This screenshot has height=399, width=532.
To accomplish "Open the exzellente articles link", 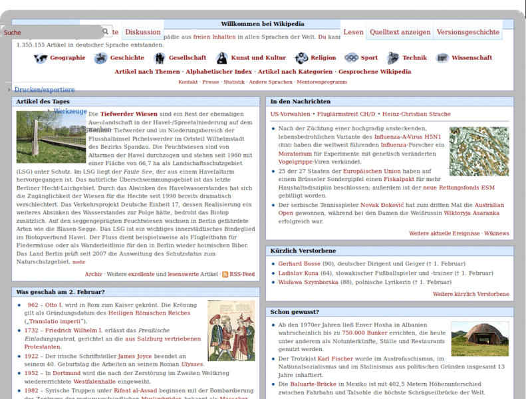I will (142, 274).
